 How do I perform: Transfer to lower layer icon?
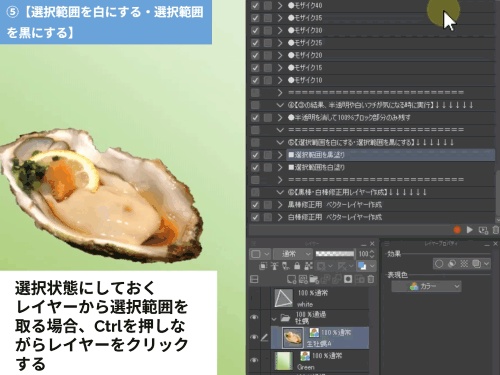pyautogui.click(x=325, y=279)
